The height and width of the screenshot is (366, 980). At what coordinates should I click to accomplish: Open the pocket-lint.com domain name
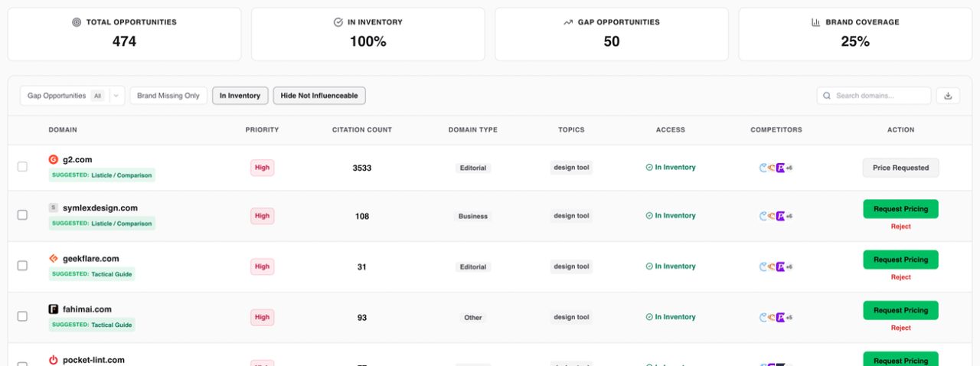click(x=93, y=360)
